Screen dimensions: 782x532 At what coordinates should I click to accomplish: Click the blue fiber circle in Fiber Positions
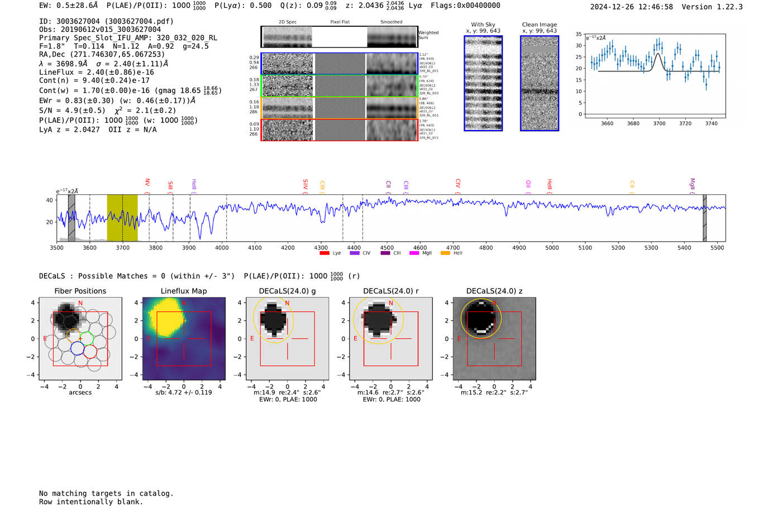pyautogui.click(x=77, y=349)
